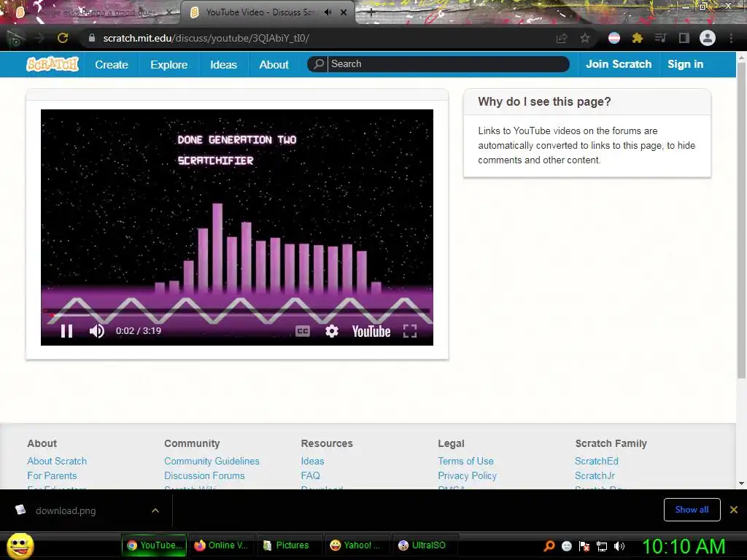Enter fullscreen mode on the video
This screenshot has height=560, width=747.
(410, 331)
